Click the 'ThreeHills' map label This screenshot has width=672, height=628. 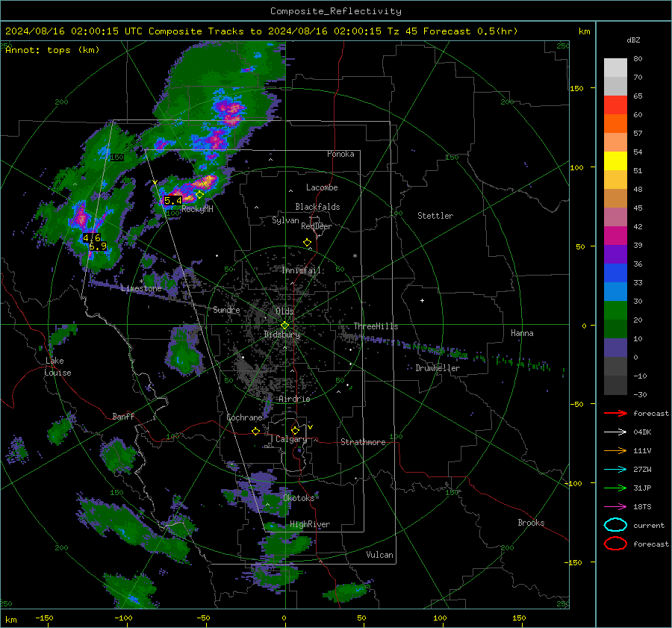point(376,326)
